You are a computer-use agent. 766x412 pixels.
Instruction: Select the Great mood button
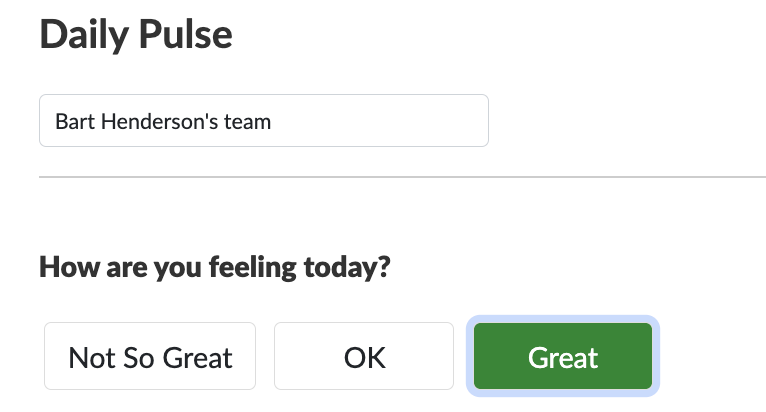tap(563, 356)
